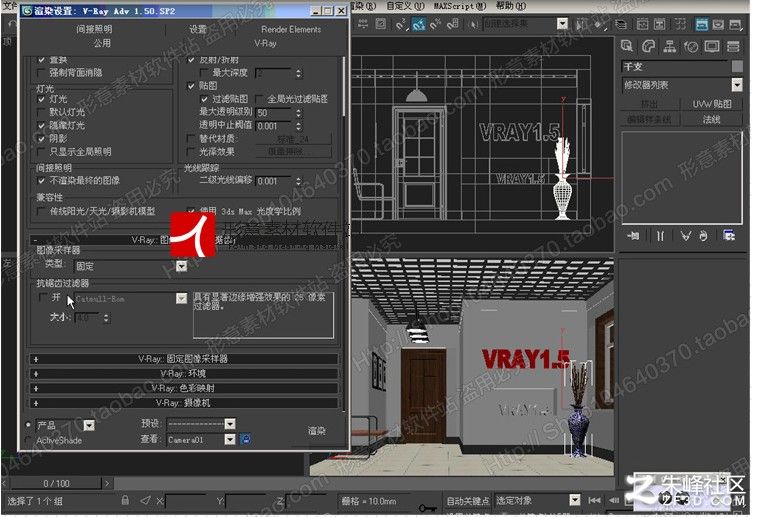
Task: Toggle the spinner snap icon
Action: coord(453,24)
